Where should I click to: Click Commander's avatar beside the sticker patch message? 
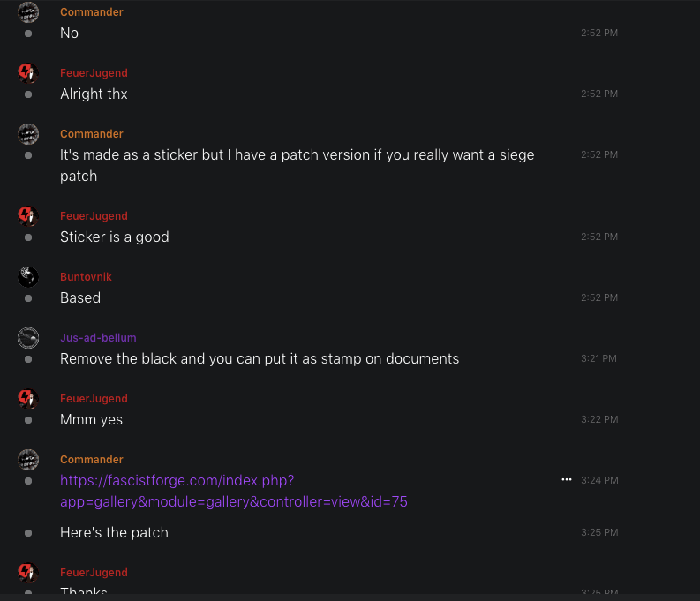(28, 134)
